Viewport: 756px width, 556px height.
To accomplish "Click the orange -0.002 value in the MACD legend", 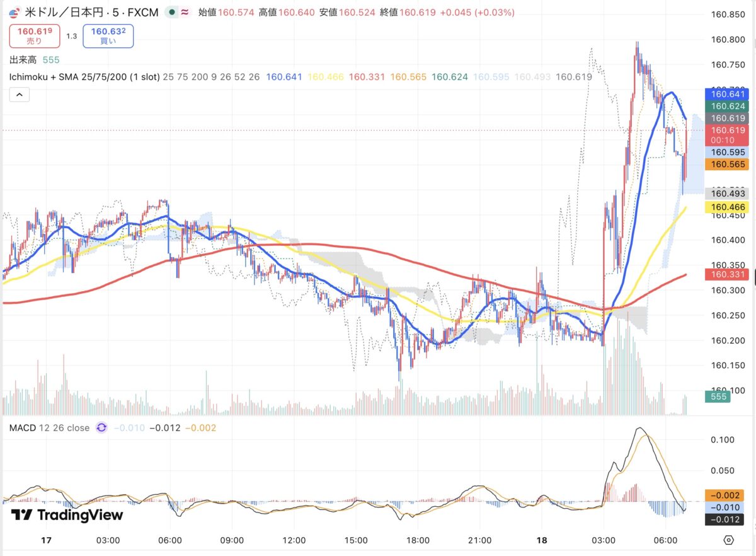I will tap(200, 428).
